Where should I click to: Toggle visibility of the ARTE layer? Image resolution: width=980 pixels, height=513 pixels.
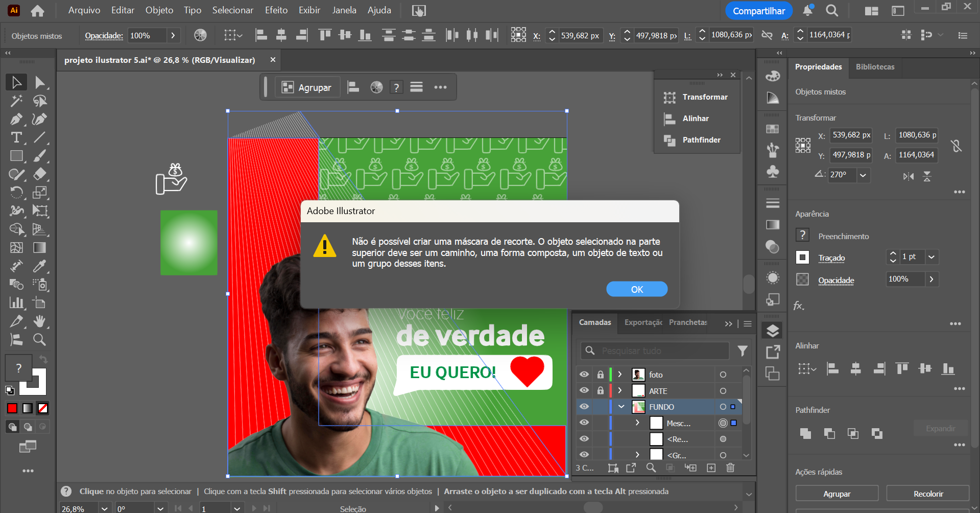pos(584,390)
